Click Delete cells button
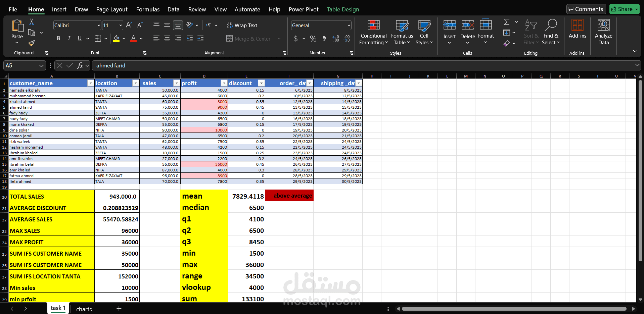This screenshot has height=314, width=644. (x=467, y=33)
